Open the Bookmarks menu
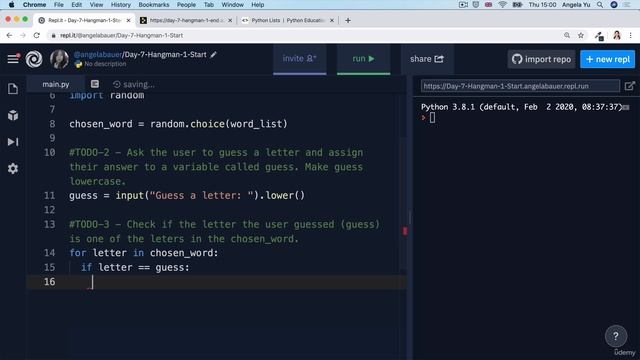640x360 pixels. click(154, 5)
